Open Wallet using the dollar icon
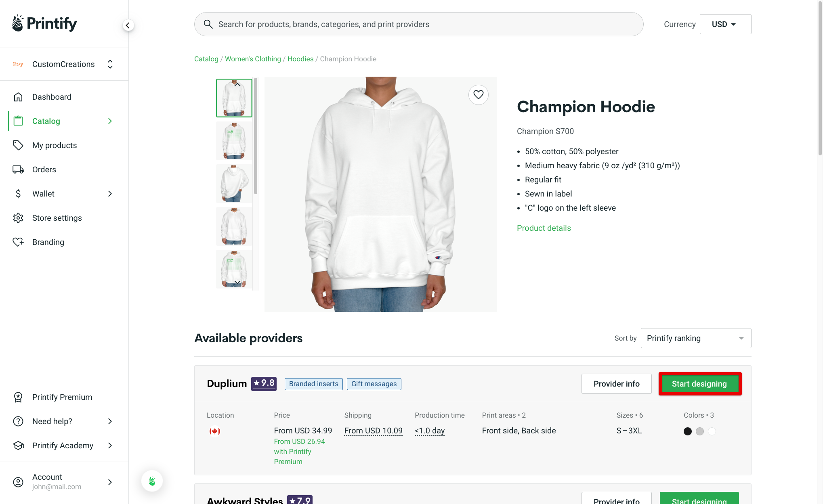The width and height of the screenshot is (823, 504). (18, 194)
